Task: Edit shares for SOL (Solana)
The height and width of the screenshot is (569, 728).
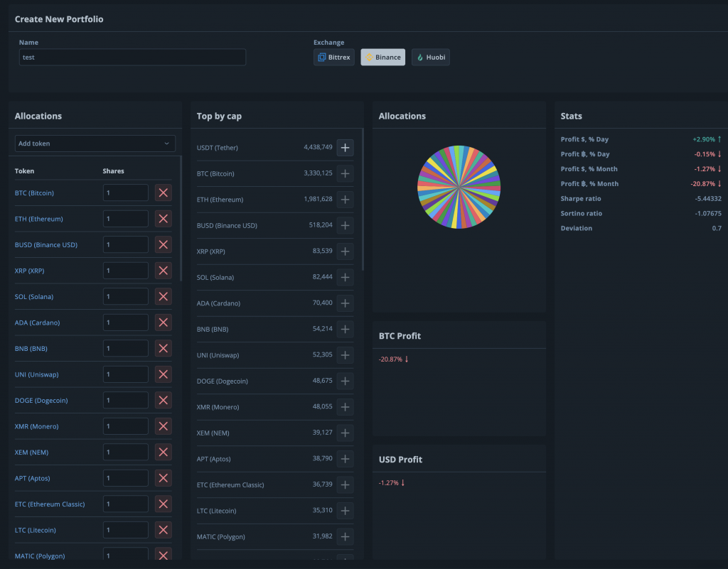Action: (125, 297)
